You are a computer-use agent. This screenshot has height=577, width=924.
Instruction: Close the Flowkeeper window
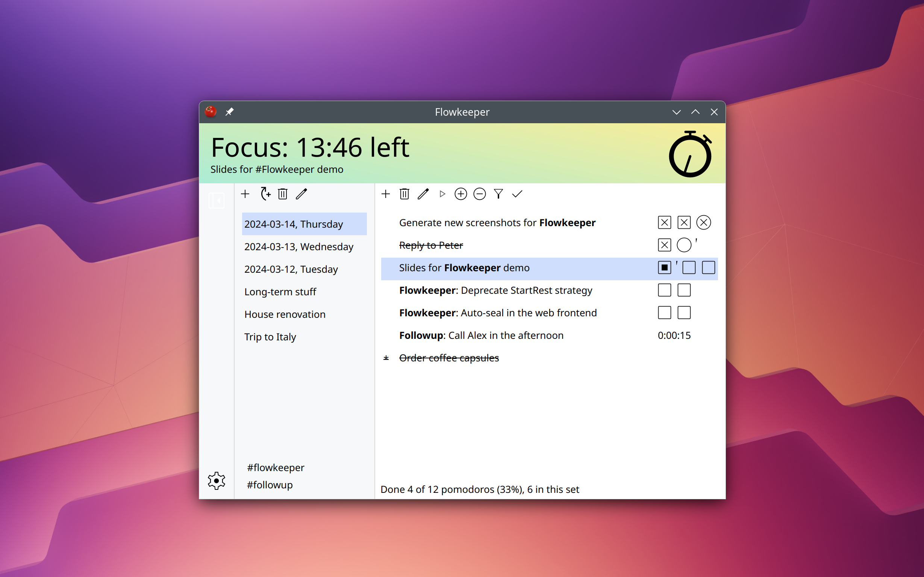tap(714, 112)
